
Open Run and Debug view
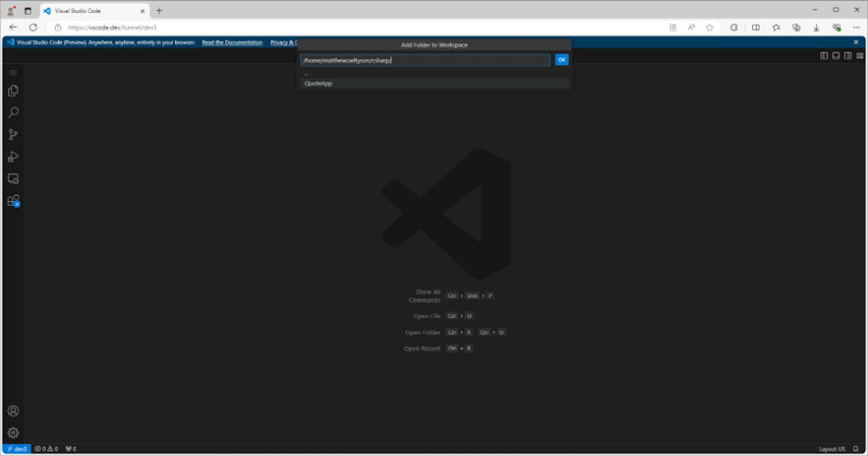pyautogui.click(x=13, y=157)
